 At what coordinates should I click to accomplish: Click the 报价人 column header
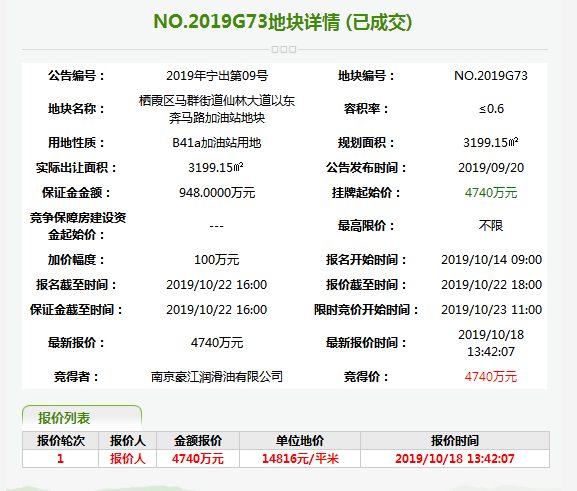(128, 441)
